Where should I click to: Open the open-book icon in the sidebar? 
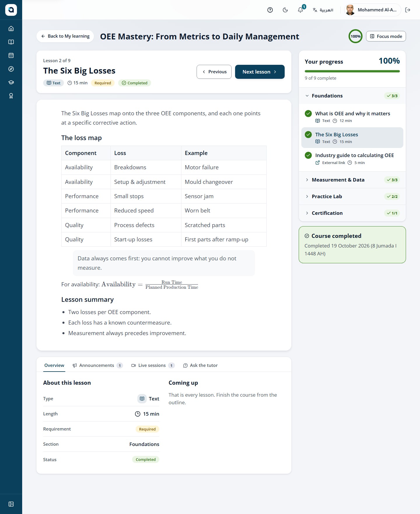[11, 42]
